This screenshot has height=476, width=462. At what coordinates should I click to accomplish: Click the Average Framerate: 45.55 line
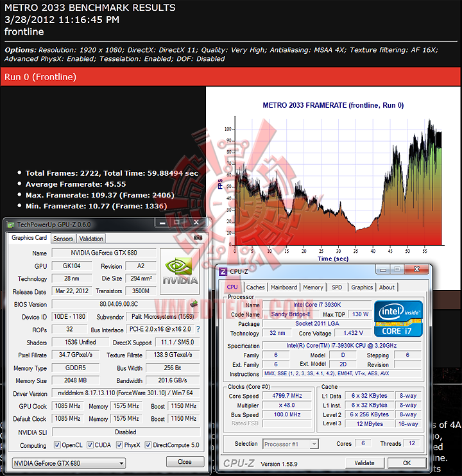[x=76, y=184]
